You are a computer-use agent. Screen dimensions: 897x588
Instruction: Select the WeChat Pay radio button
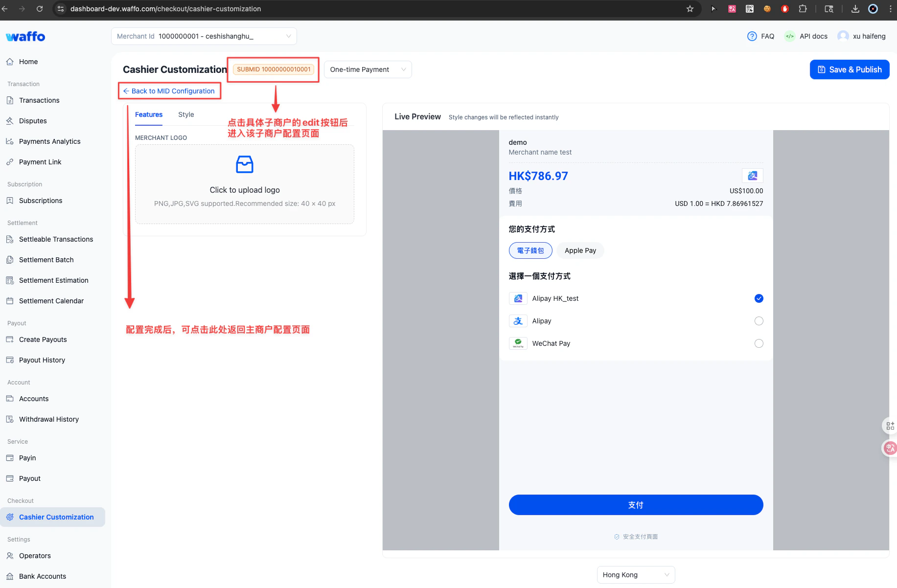point(759,343)
